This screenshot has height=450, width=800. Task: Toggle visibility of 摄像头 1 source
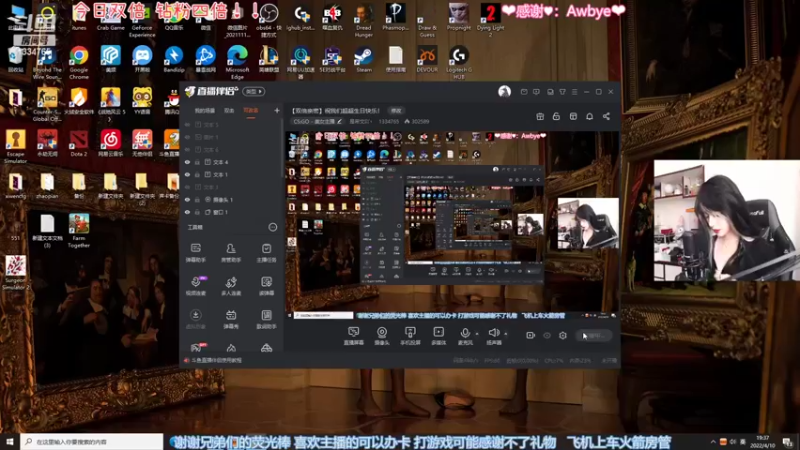[187, 199]
